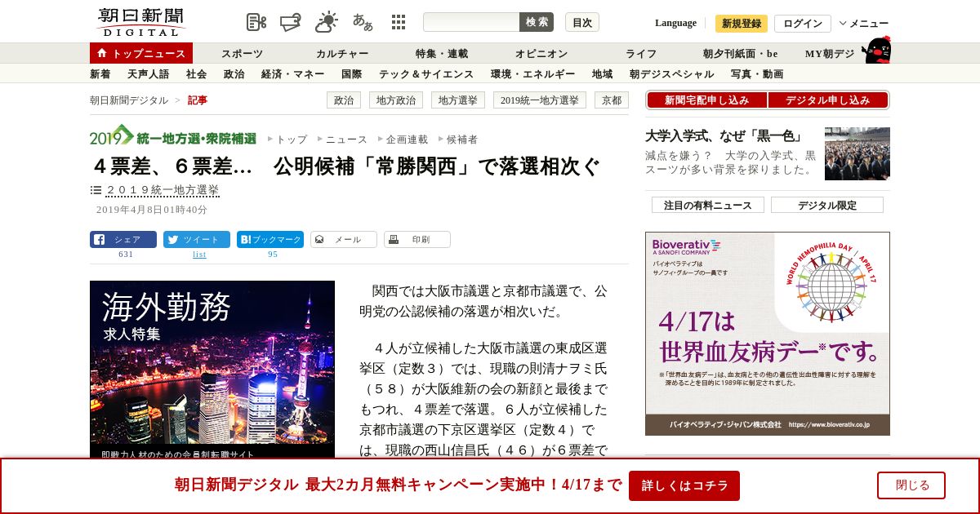
Task: Select the 注目の有料ニュース tab
Action: coord(708,205)
